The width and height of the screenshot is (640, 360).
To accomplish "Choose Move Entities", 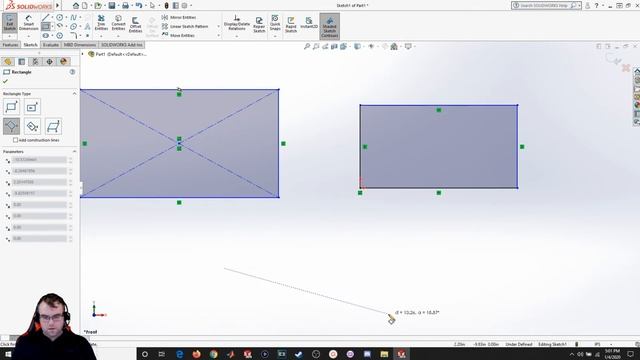I will click(x=178, y=36).
